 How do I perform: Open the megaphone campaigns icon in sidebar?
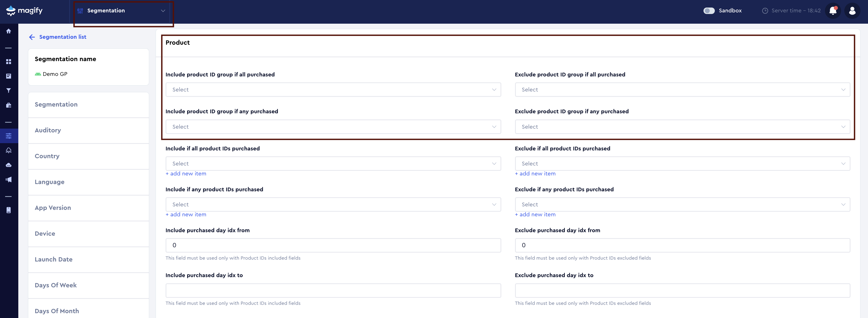8,179
